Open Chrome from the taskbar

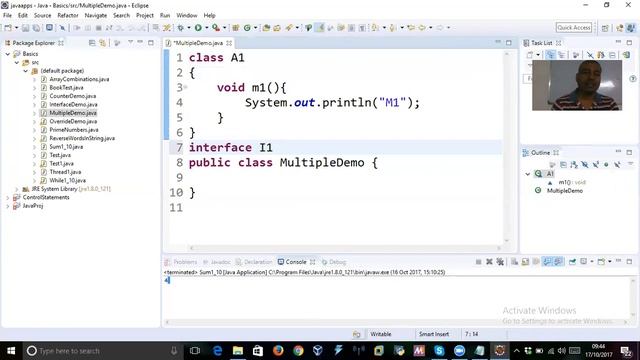tap(298, 351)
